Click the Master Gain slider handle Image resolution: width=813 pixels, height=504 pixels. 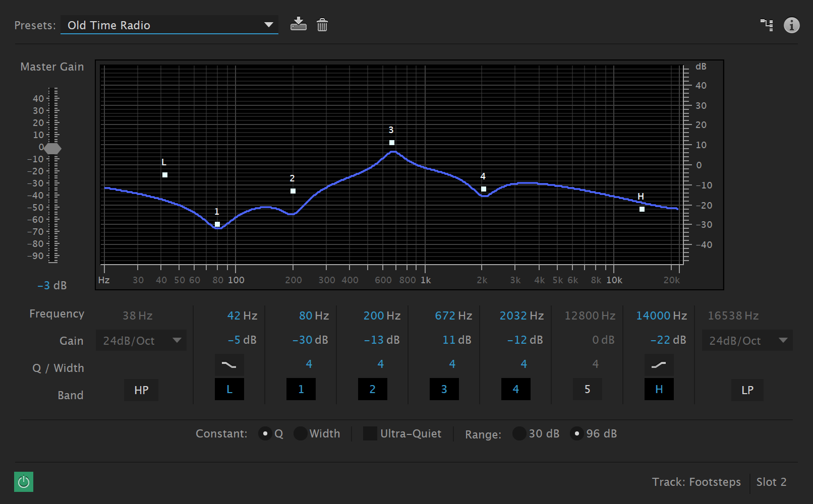tap(52, 149)
